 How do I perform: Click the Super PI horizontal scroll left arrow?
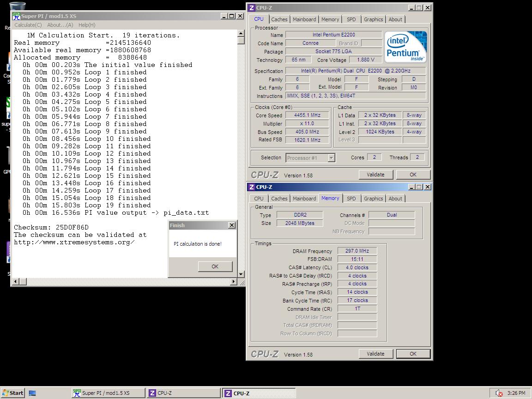pyautogui.click(x=16, y=281)
